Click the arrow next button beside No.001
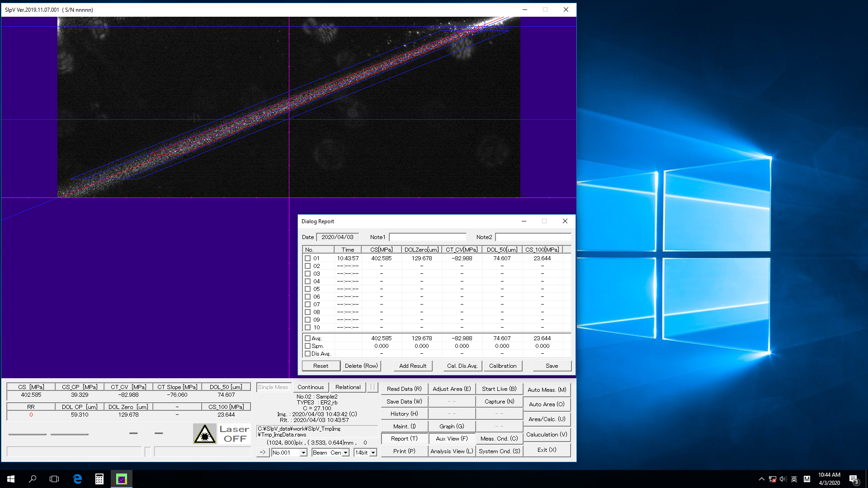Screen dimensions: 868x488 pyautogui.click(x=263, y=452)
